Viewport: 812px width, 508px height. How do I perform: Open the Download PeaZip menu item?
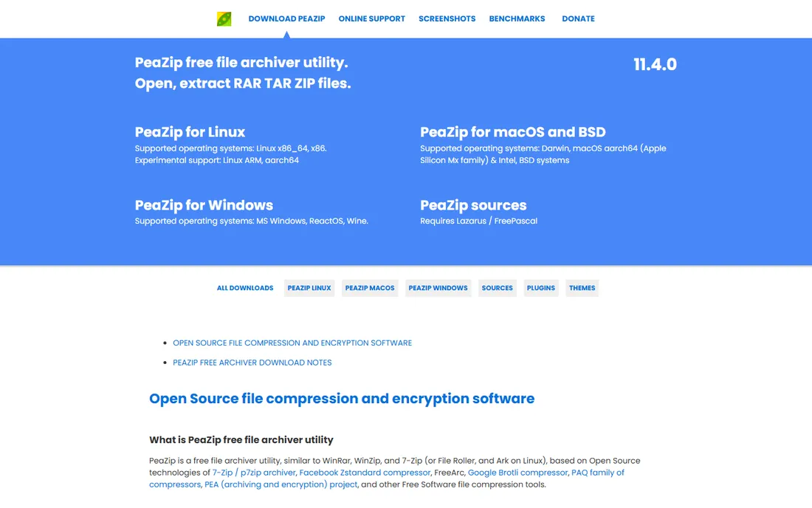coord(286,18)
